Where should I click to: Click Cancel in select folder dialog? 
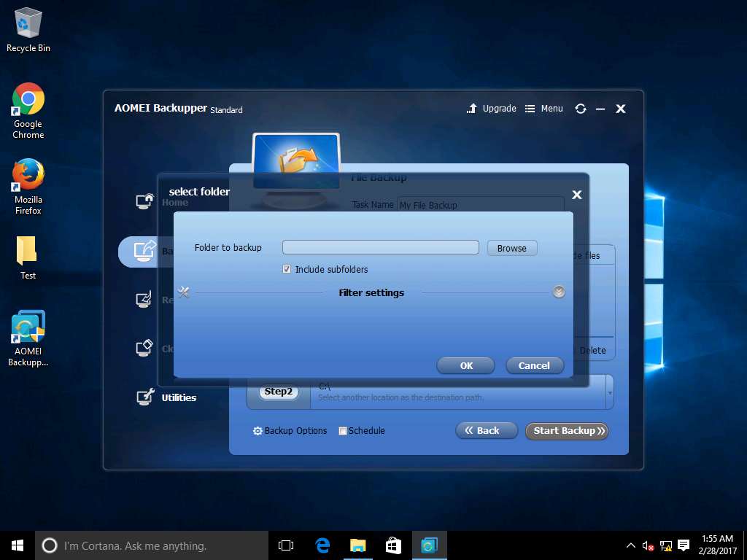pyautogui.click(x=535, y=365)
